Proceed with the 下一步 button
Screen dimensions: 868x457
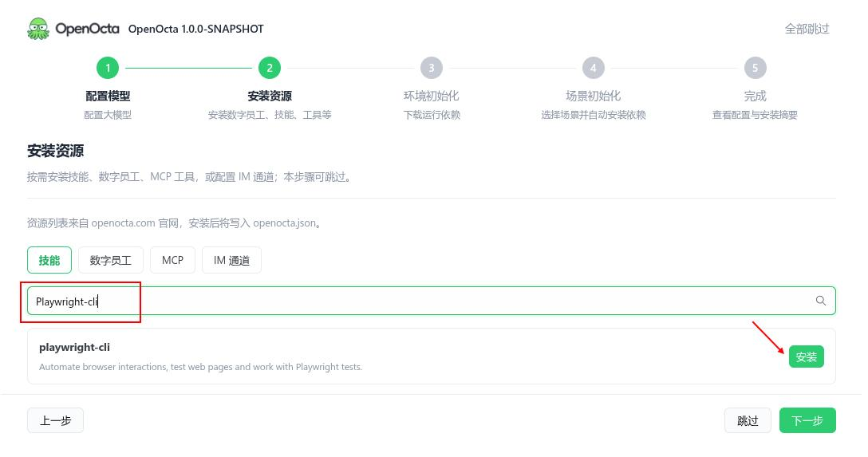807,420
